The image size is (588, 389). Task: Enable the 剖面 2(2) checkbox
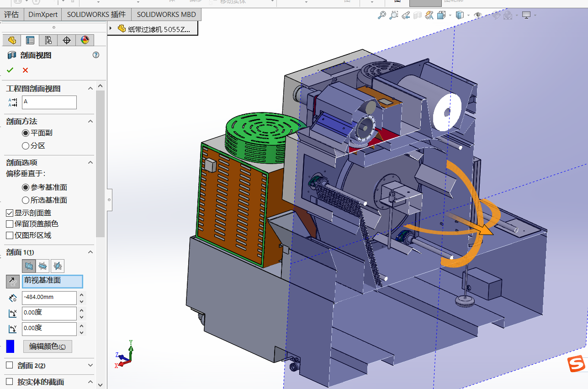click(x=9, y=365)
